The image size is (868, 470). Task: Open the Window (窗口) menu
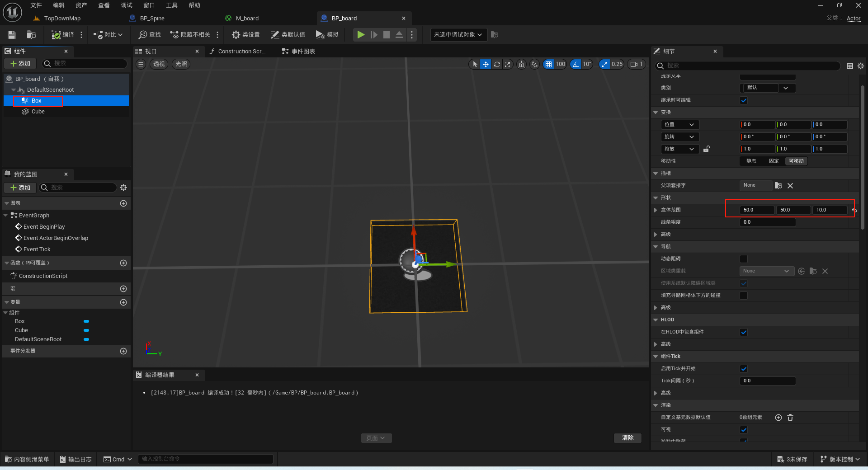pos(149,5)
